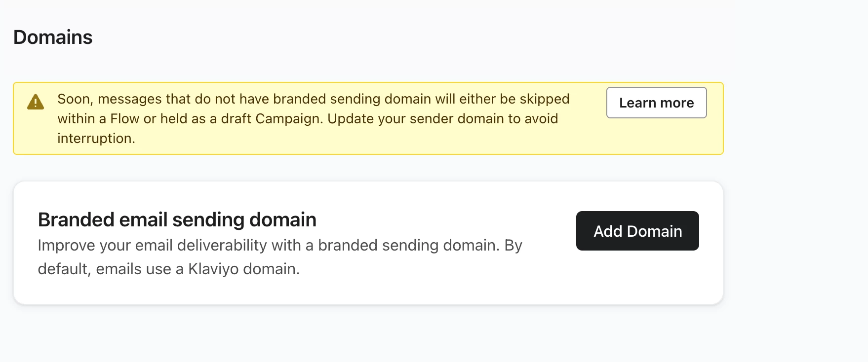The image size is (868, 362).
Task: Click the word 'Soon,' at banner start
Action: [x=76, y=99]
